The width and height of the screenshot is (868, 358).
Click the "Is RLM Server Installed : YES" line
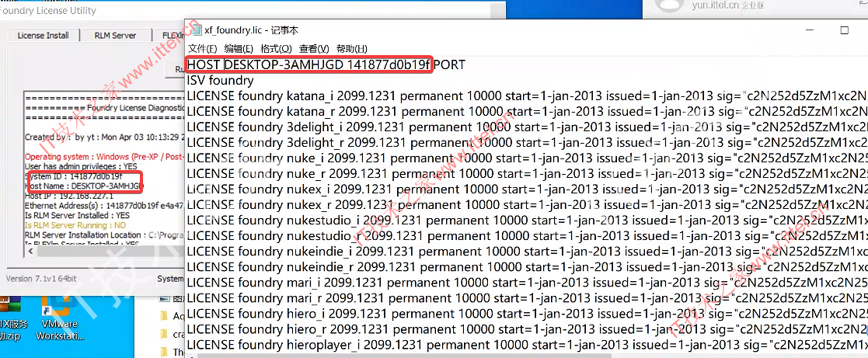coord(78,215)
